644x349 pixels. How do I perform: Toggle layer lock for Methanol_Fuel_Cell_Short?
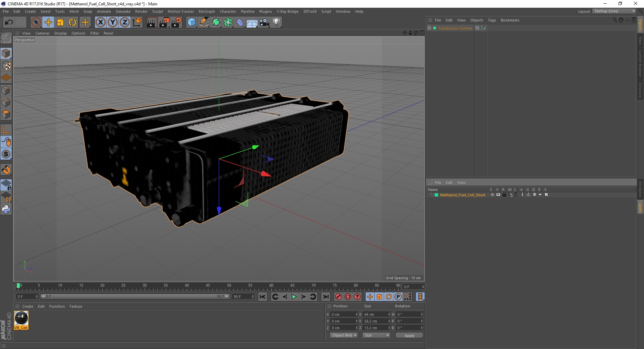[516, 195]
